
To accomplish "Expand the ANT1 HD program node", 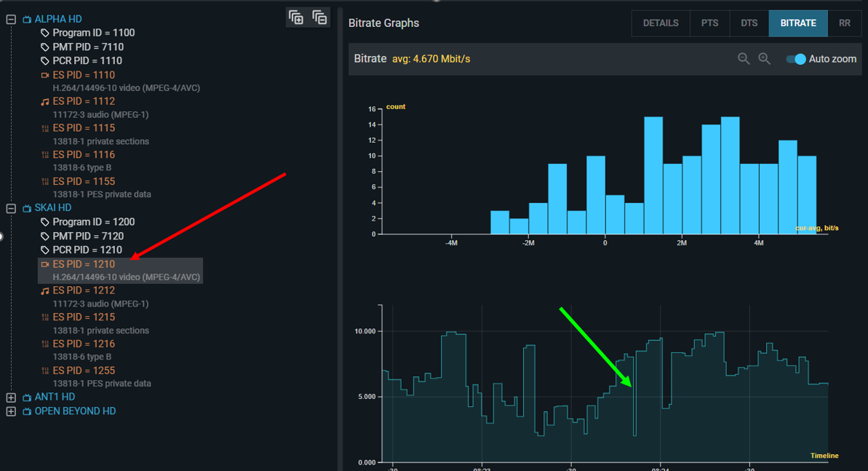I will click(x=11, y=397).
